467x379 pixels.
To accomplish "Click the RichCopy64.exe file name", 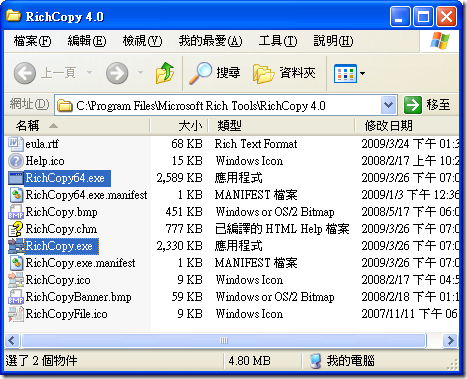I will coord(65,178).
